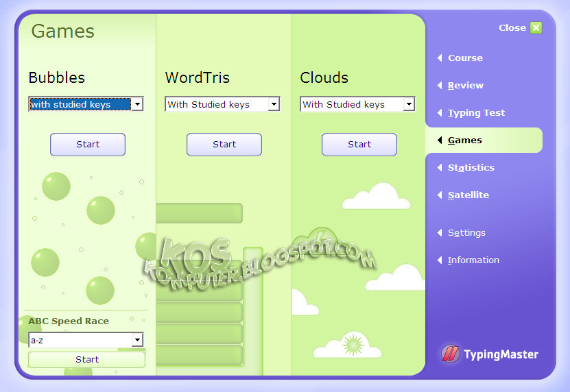Start the ABC Speed Race
Viewport: 570px width, 392px height.
point(87,359)
